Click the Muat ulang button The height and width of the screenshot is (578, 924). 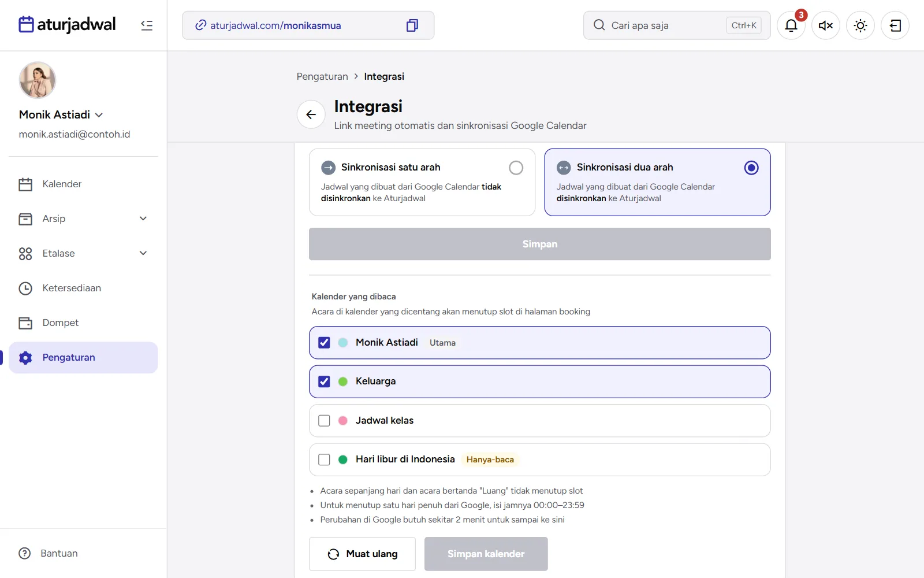coord(362,554)
